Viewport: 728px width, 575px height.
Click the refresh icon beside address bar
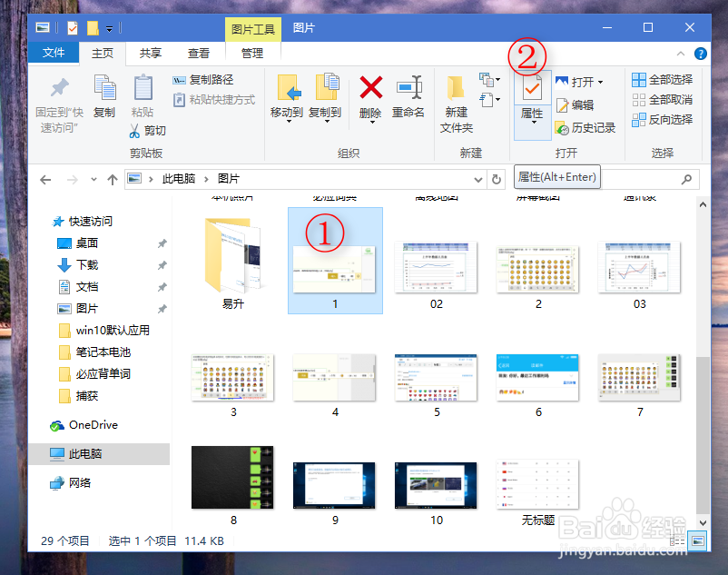coord(495,180)
